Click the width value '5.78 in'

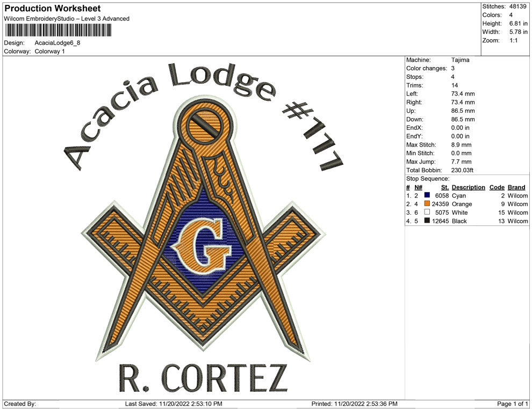click(x=518, y=32)
